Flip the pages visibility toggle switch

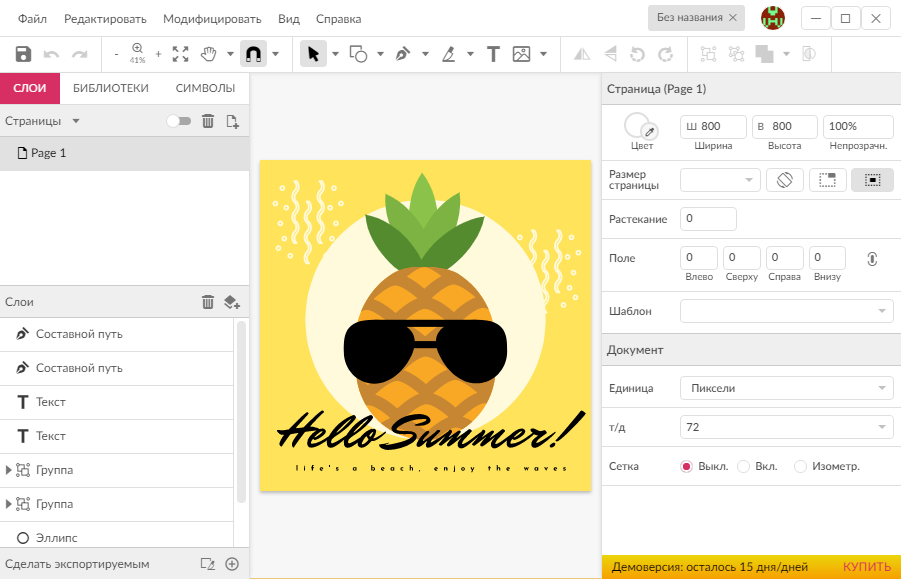(x=179, y=120)
